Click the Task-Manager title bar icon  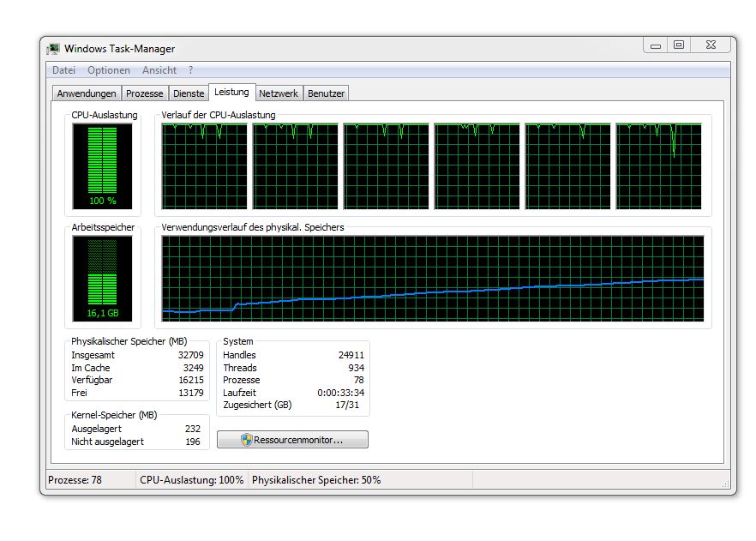pos(53,49)
